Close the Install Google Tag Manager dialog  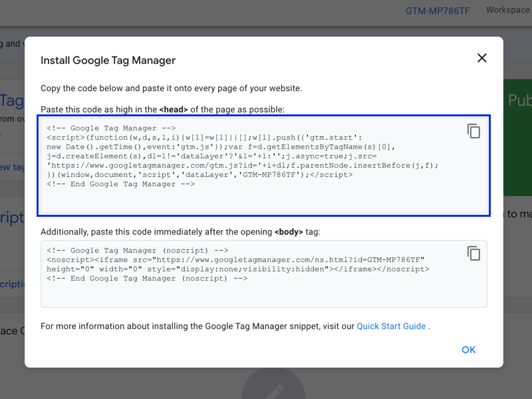click(x=482, y=58)
